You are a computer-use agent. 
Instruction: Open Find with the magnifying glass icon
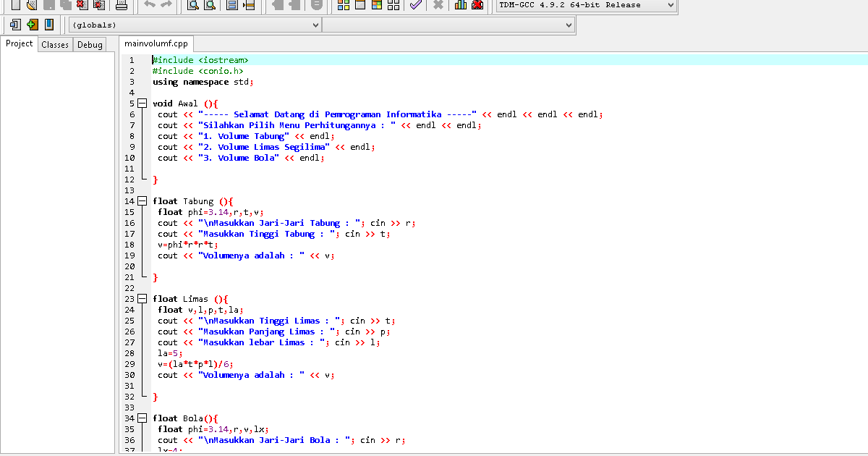192,6
